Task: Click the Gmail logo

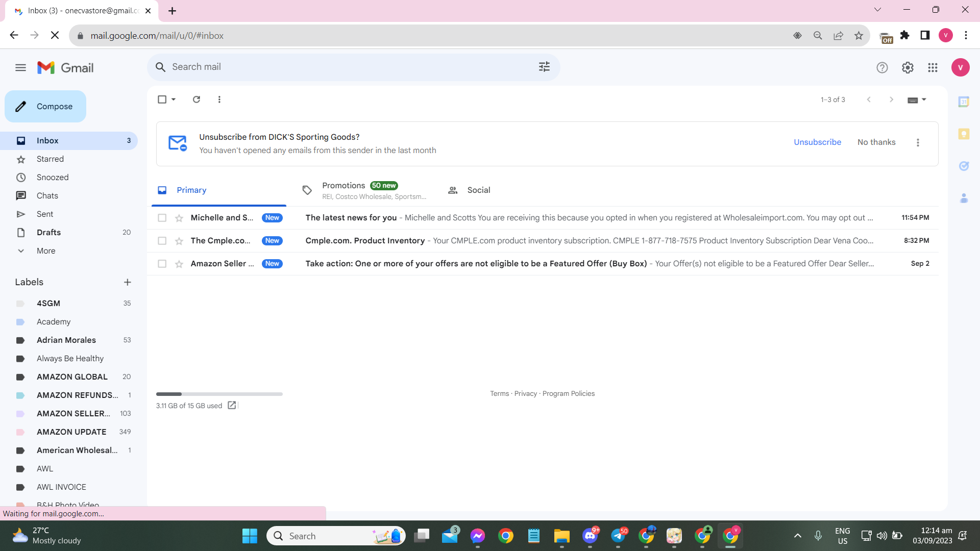Action: tap(65, 67)
